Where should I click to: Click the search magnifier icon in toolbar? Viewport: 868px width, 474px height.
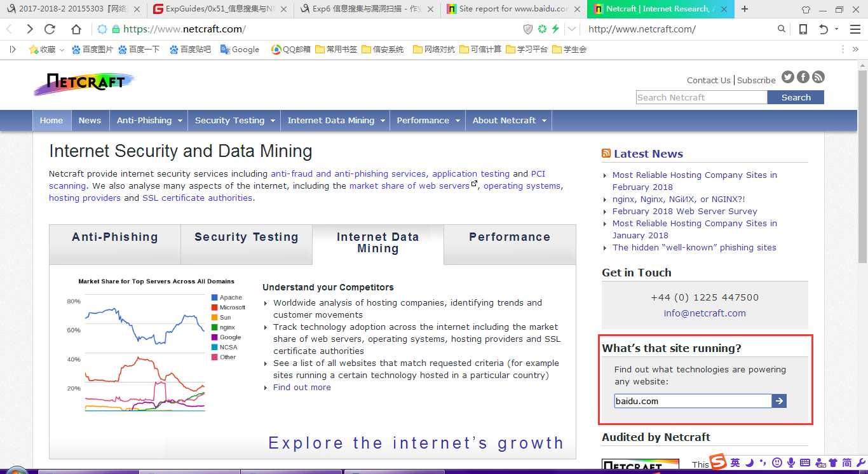coord(782,29)
